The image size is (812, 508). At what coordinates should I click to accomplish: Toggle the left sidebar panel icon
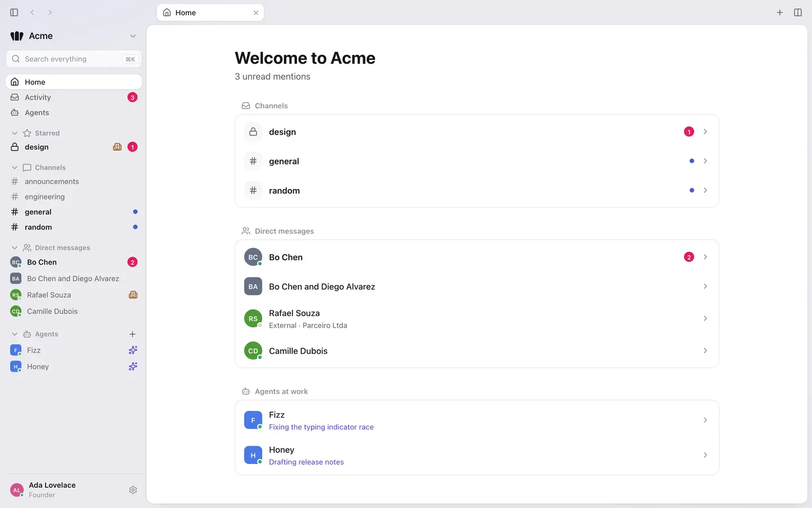pyautogui.click(x=14, y=12)
